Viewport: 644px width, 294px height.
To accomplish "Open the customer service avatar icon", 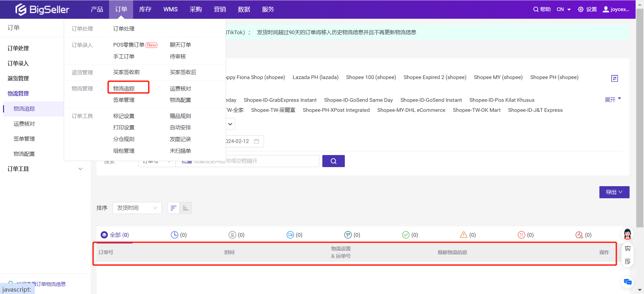I will point(628,234).
